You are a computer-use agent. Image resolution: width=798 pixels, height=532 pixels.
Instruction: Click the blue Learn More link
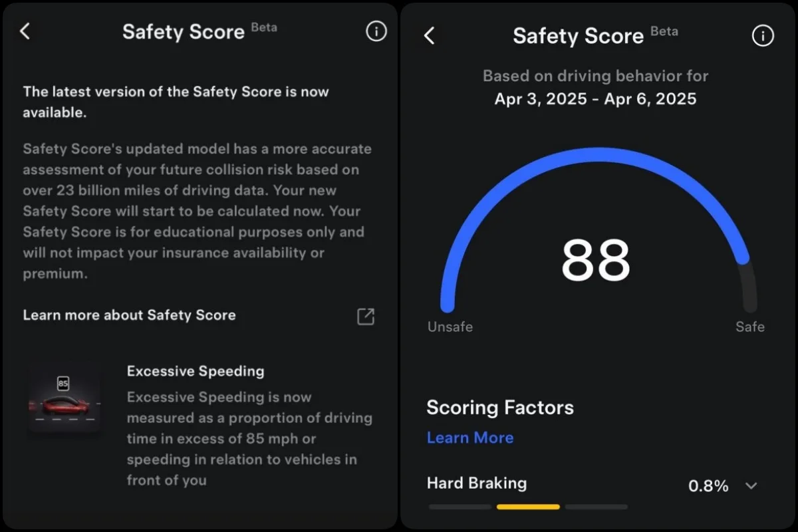(x=470, y=438)
